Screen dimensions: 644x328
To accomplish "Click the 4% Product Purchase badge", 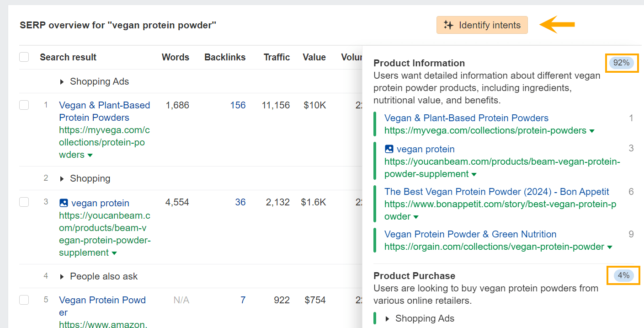I will coord(623,275).
